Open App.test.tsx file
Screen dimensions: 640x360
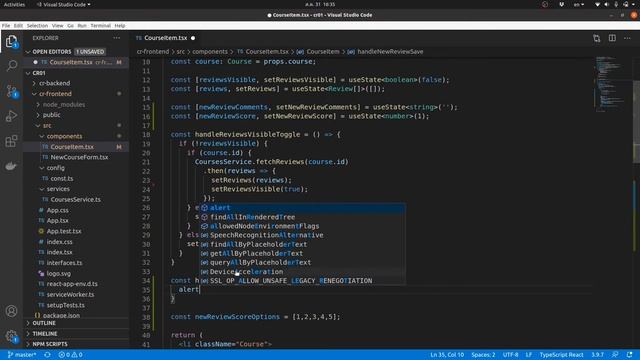[x=76, y=231]
